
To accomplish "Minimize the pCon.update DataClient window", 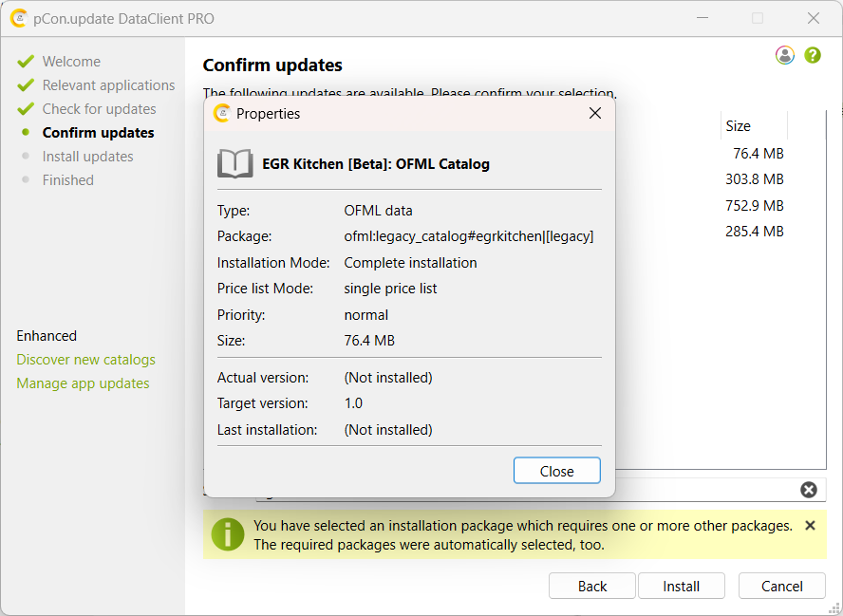I will (702, 18).
